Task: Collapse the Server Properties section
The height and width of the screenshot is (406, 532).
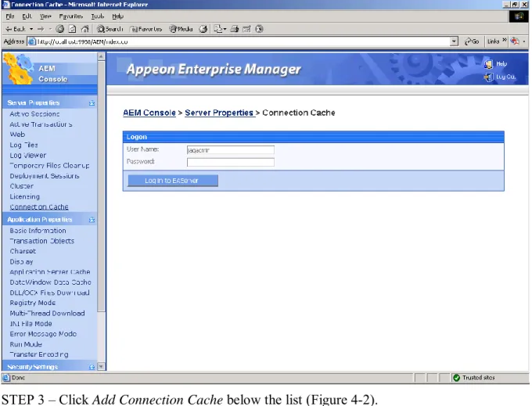Action: (92, 102)
